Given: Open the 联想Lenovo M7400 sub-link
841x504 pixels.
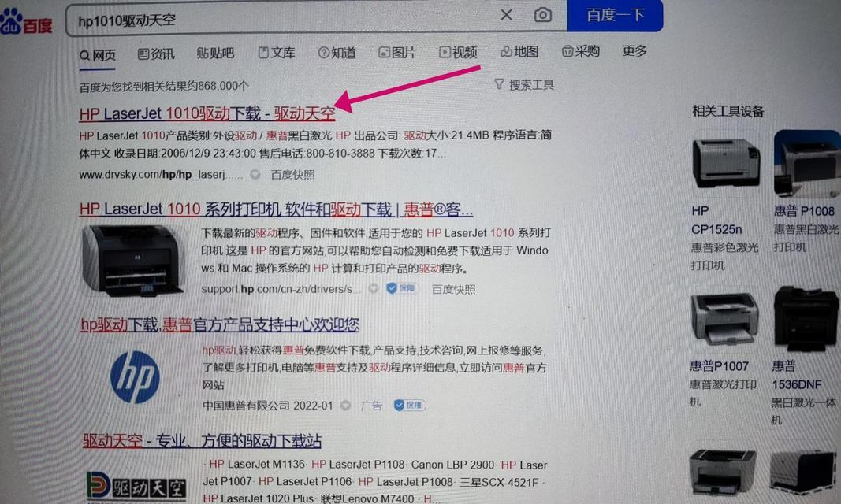Looking at the screenshot, I should point(367,498).
